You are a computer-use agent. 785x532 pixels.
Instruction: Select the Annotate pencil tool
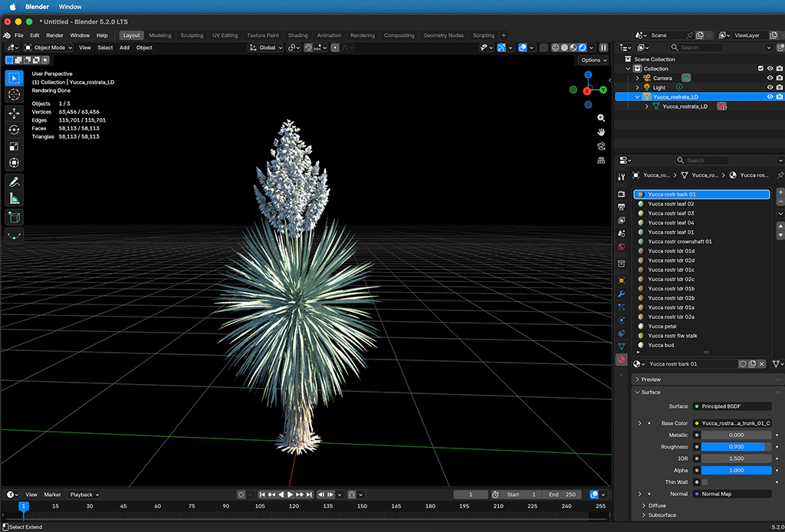[14, 182]
